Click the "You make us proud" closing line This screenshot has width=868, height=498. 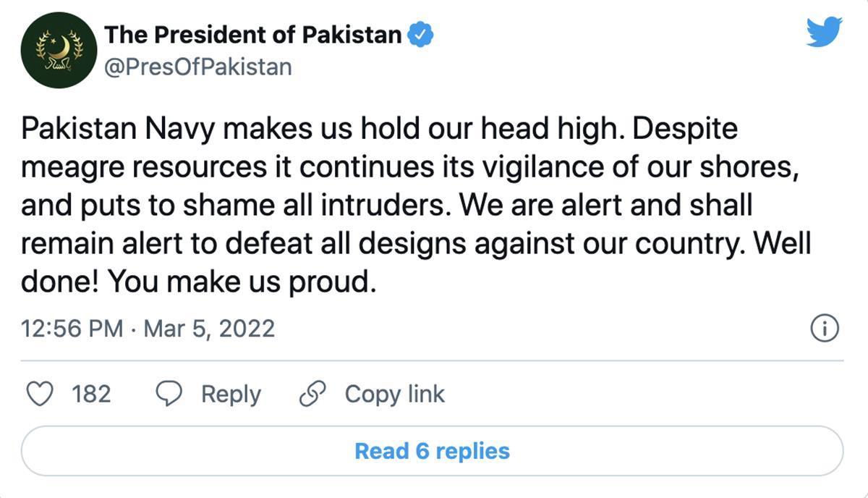(x=242, y=282)
